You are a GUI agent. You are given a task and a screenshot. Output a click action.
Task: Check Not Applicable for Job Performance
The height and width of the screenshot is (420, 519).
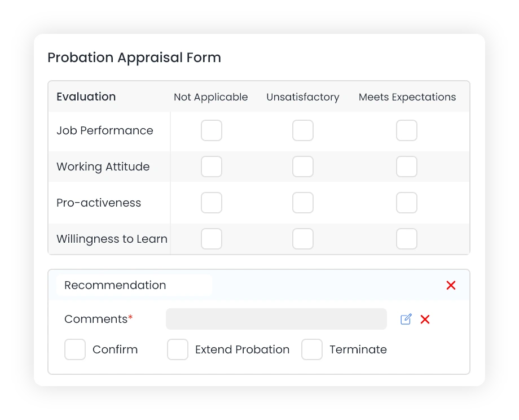click(212, 130)
